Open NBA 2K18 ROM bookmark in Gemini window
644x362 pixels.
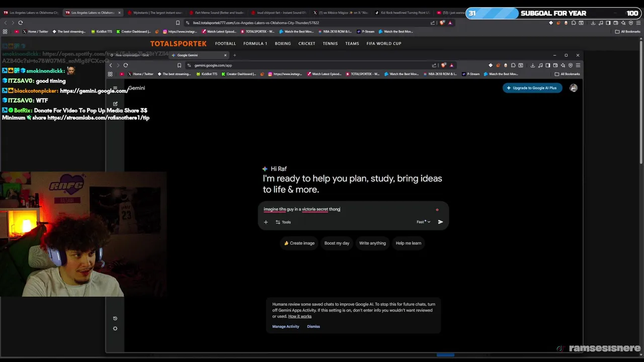tap(440, 74)
